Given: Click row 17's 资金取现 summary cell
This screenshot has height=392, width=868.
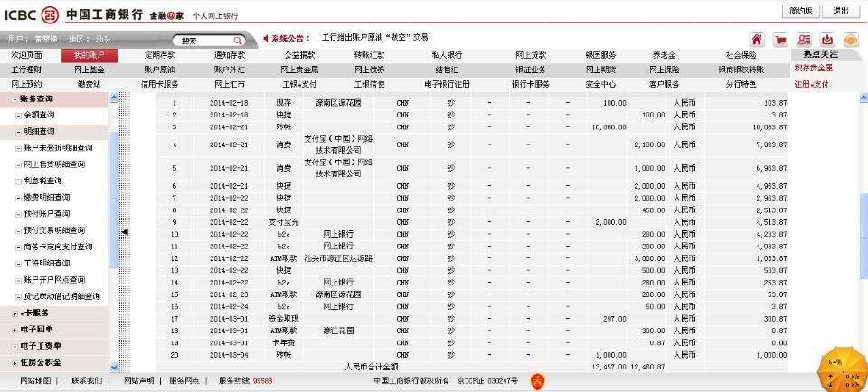Looking at the screenshot, I should pyautogui.click(x=283, y=319).
